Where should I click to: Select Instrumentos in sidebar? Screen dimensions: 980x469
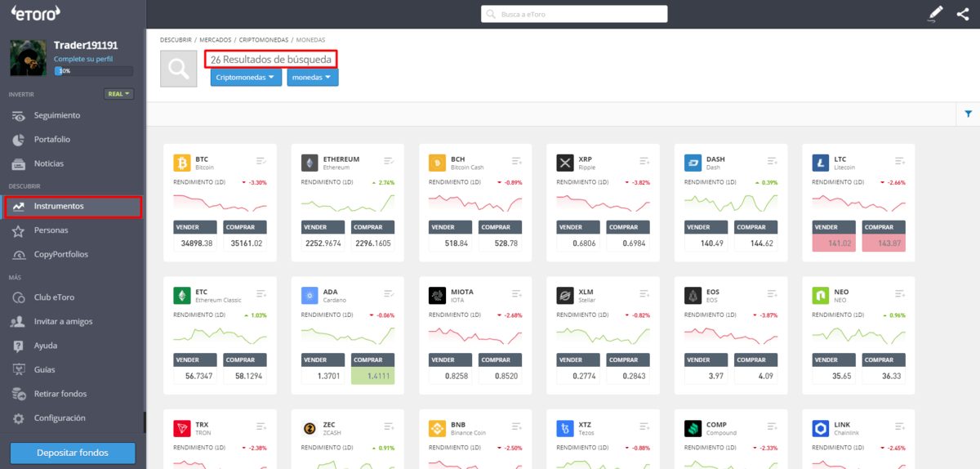(x=73, y=206)
